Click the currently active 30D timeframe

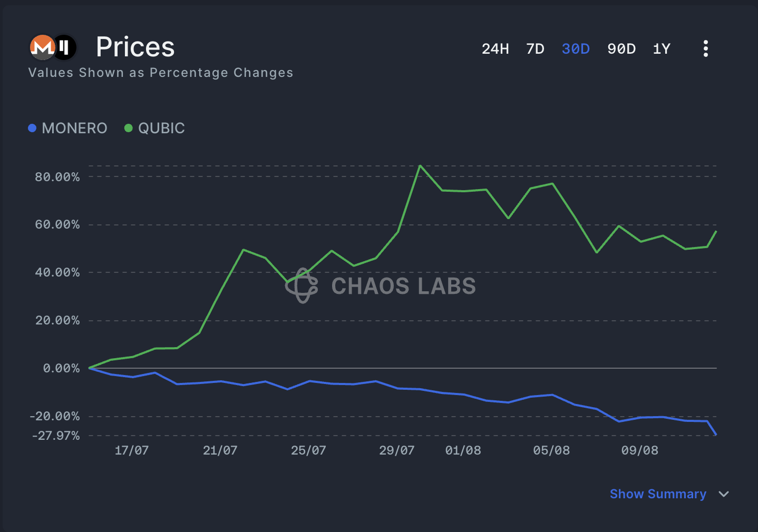576,48
